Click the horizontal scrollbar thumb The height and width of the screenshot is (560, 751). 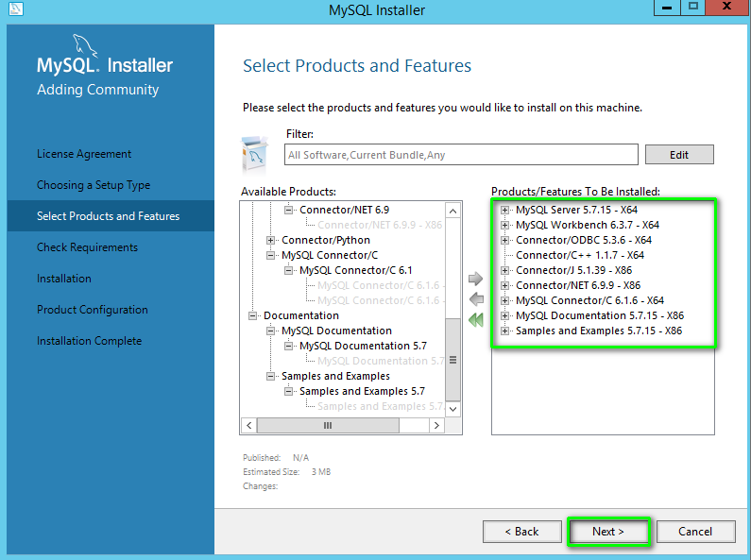click(328, 425)
